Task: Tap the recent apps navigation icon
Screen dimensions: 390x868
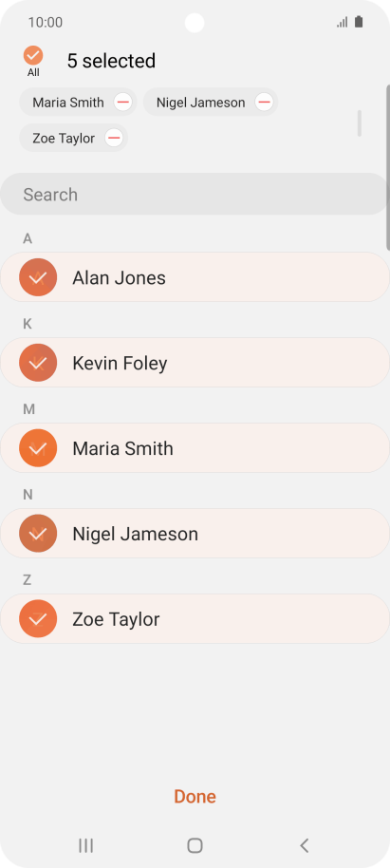Action: click(x=85, y=845)
